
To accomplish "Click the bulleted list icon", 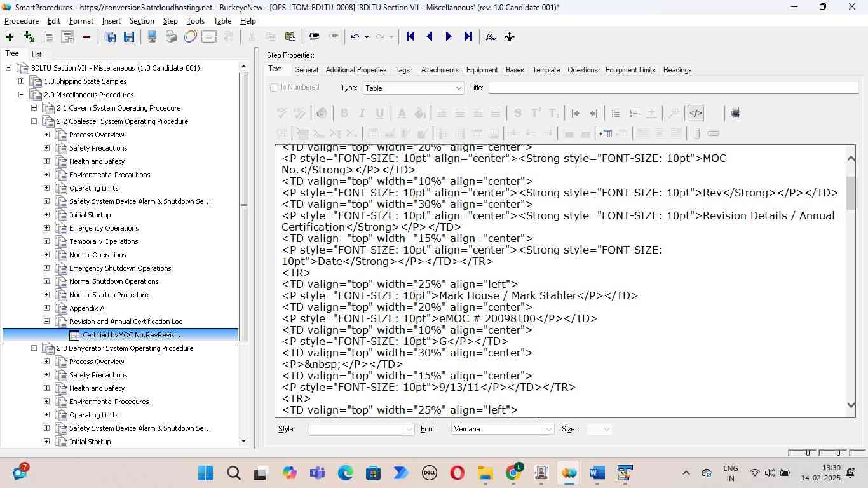I will [615, 113].
